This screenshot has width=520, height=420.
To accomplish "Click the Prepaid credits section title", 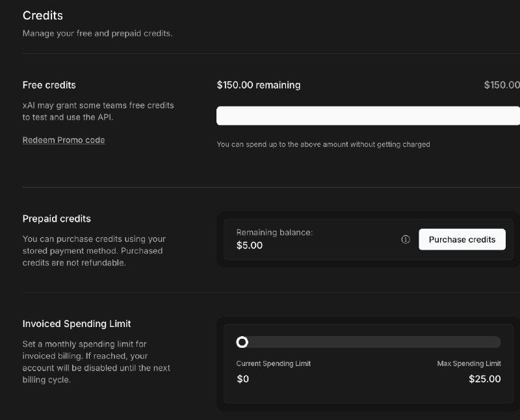I will click(57, 218).
